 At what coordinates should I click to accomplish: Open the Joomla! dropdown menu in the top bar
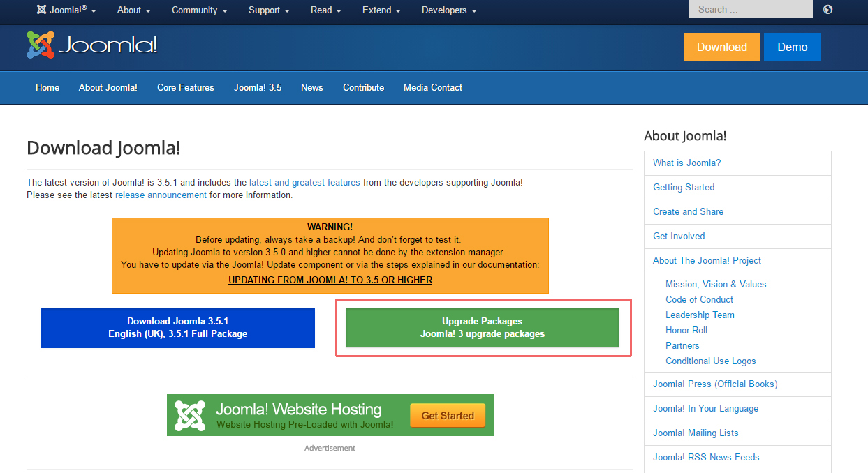click(x=66, y=10)
